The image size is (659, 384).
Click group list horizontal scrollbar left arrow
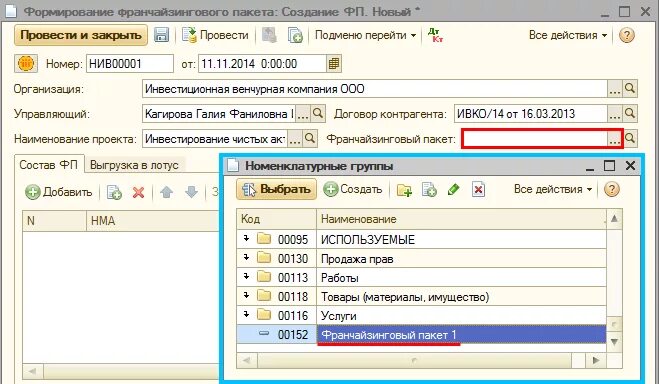[x=247, y=360]
